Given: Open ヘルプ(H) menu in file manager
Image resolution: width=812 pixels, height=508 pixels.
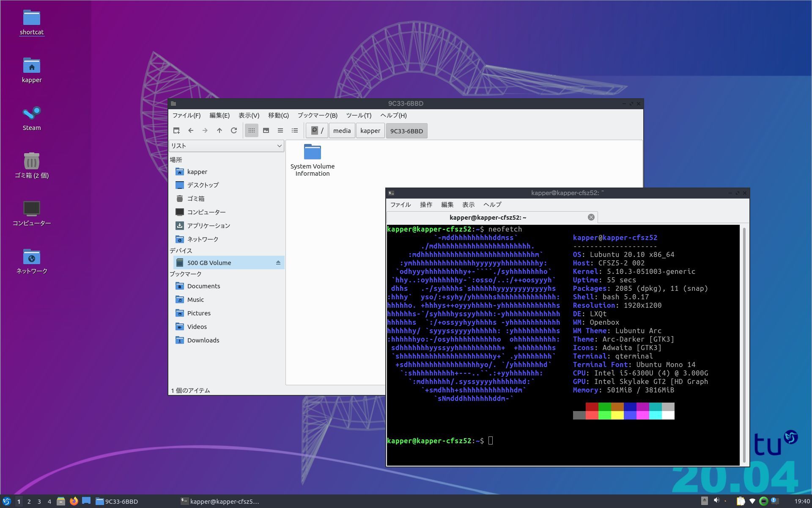Looking at the screenshot, I should [393, 115].
